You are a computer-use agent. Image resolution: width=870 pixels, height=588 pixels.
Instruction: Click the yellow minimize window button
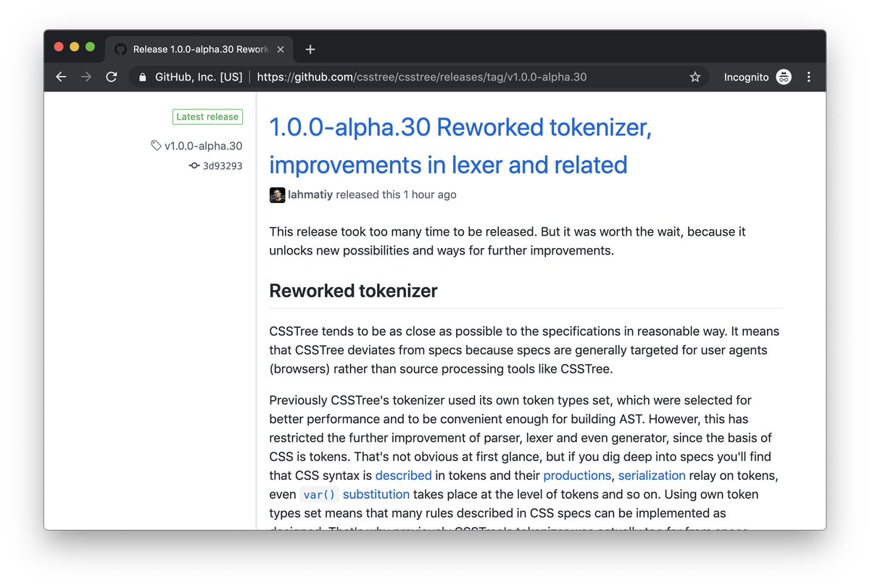[x=75, y=47]
